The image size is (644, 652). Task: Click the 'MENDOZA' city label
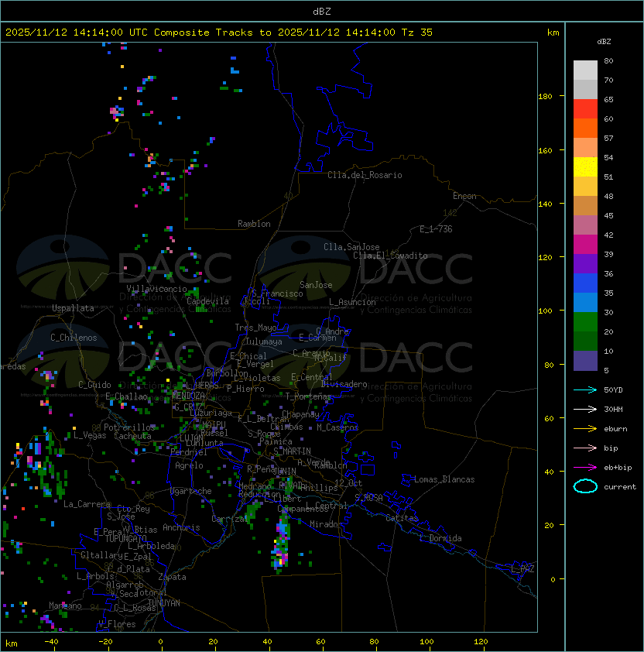pos(188,395)
